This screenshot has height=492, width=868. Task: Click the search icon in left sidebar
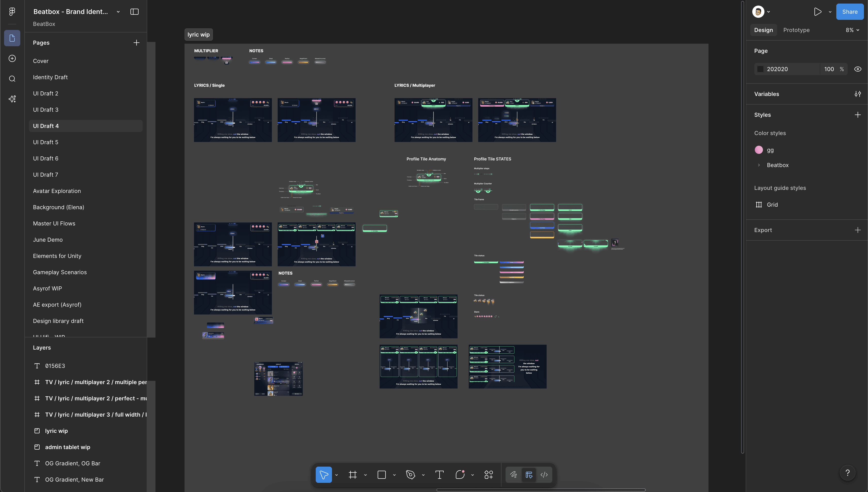(x=12, y=79)
